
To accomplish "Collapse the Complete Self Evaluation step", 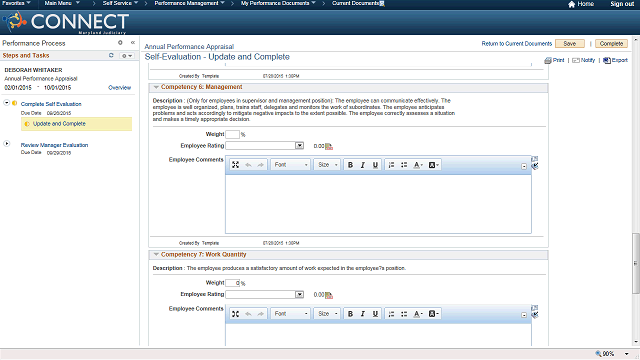I will tap(7, 102).
